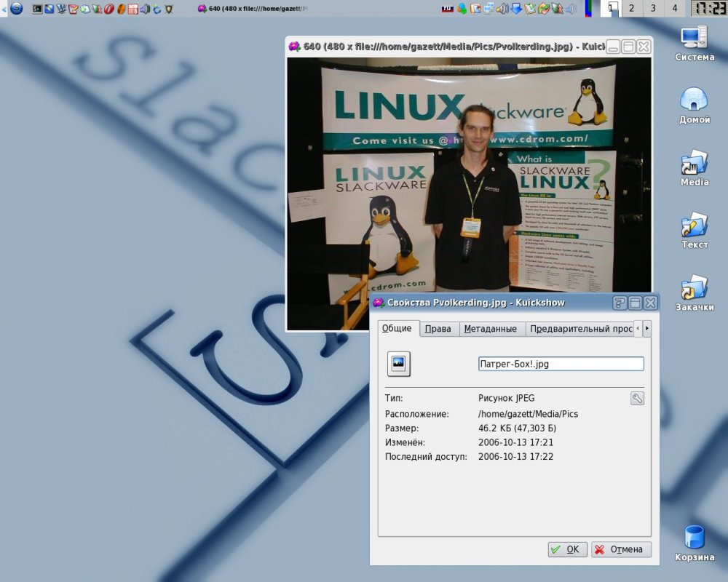
Task: Click the KWord 'W' launcher icon
Action: tap(61, 9)
